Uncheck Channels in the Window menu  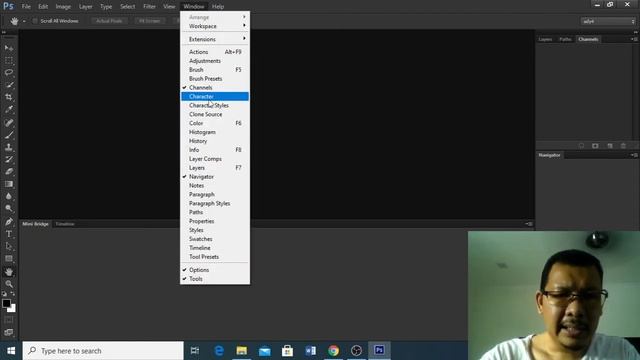pyautogui.click(x=215, y=87)
